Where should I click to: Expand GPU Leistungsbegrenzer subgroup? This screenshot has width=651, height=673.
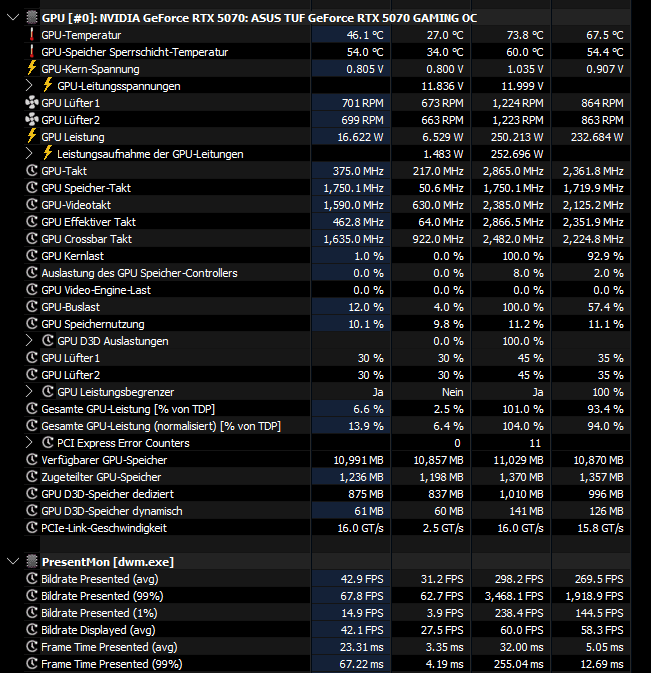pyautogui.click(x=29, y=392)
